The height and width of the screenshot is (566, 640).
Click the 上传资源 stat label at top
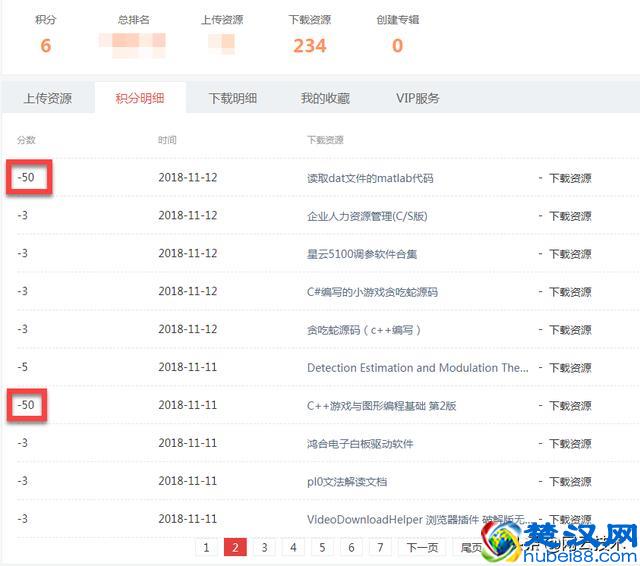coord(222,20)
